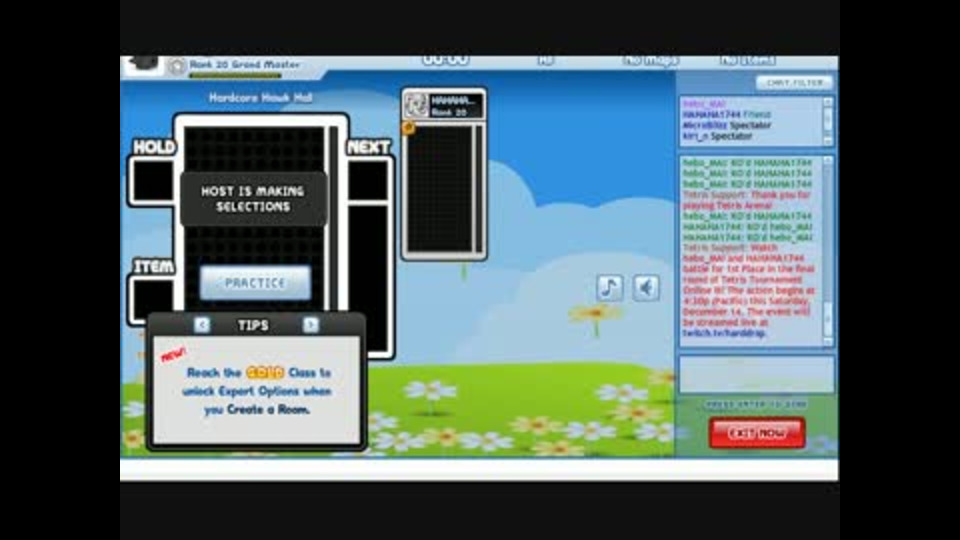Click the No Items label in top bar
Image resolution: width=960 pixels, height=540 pixels.
pos(748,61)
